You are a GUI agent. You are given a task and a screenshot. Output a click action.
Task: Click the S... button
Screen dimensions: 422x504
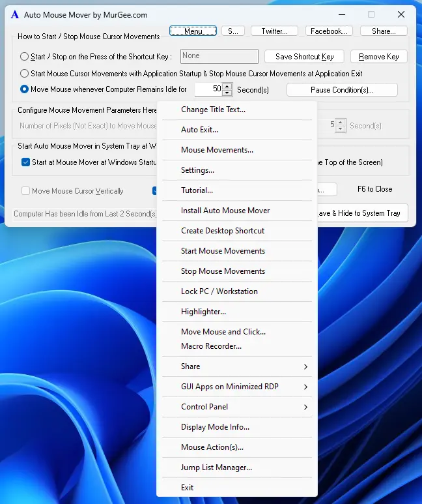233,31
